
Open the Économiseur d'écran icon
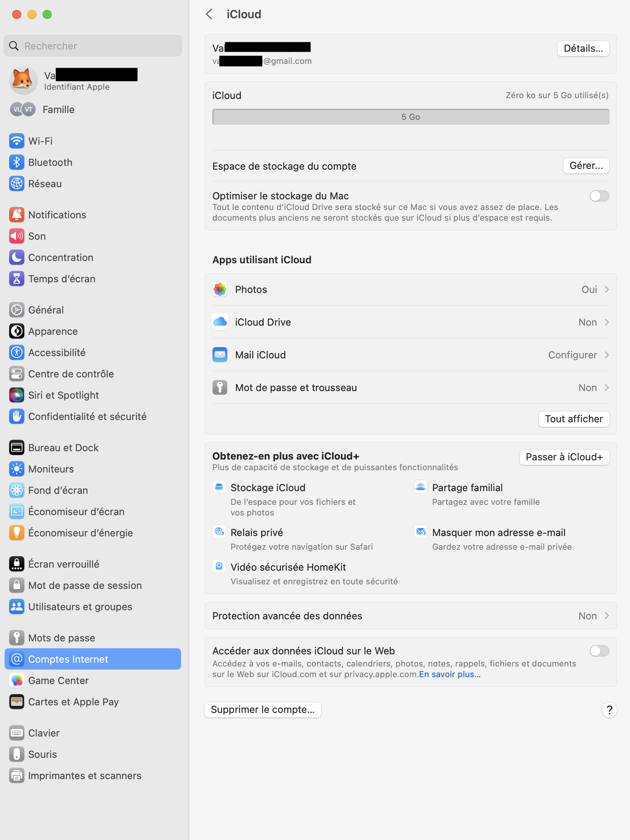point(17,512)
